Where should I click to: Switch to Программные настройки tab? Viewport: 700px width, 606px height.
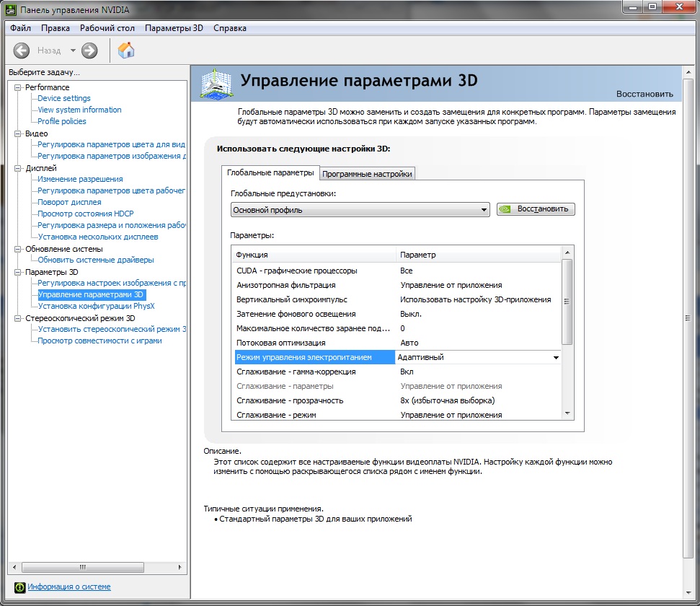point(367,174)
